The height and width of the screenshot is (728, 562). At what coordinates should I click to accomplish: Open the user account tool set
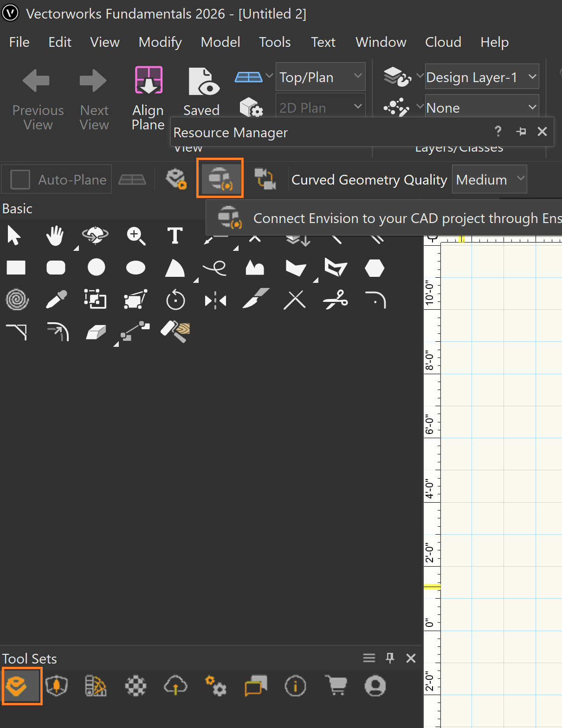(x=375, y=686)
